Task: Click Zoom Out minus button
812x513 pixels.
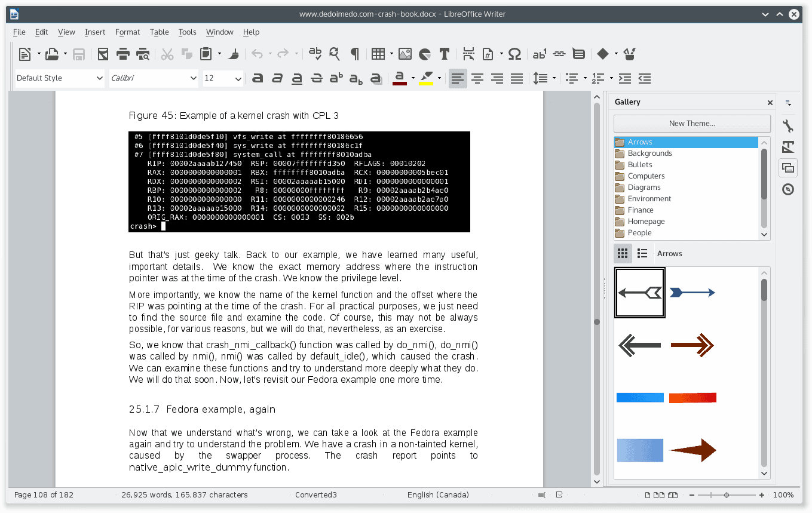Action: point(692,495)
